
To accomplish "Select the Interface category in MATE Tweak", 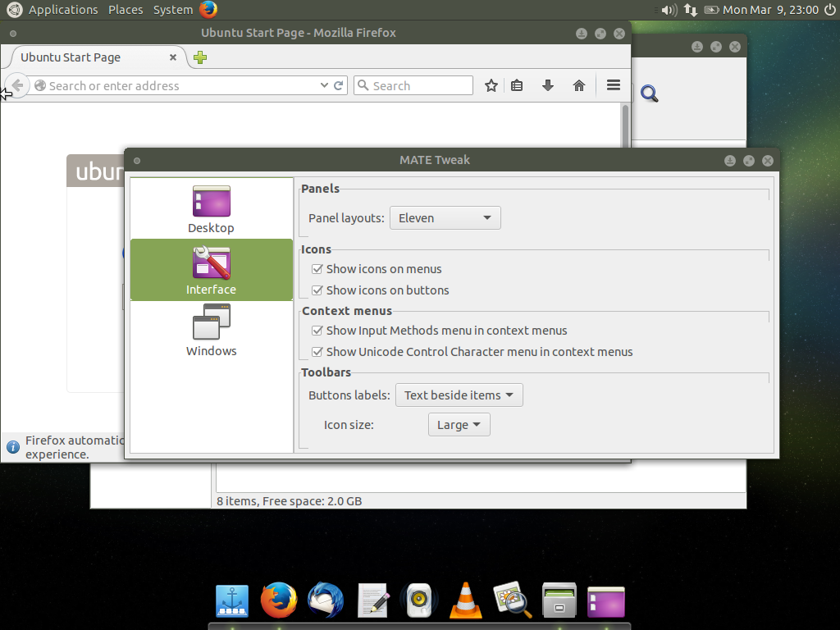I will [211, 270].
